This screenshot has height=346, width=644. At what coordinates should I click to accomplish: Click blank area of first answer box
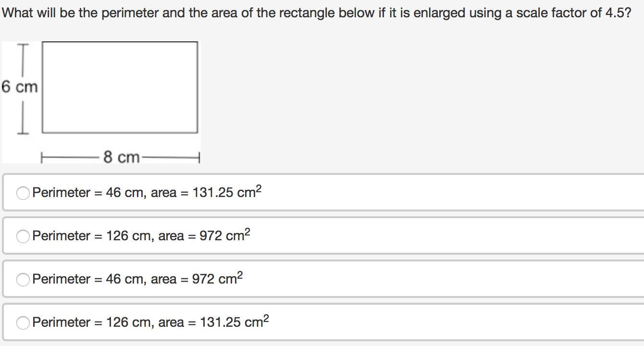click(x=433, y=193)
